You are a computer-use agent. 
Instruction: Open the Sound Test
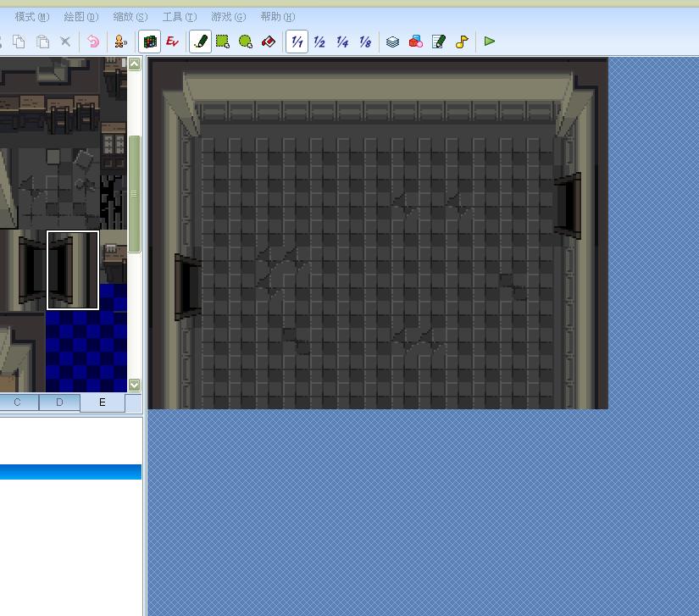tap(462, 42)
